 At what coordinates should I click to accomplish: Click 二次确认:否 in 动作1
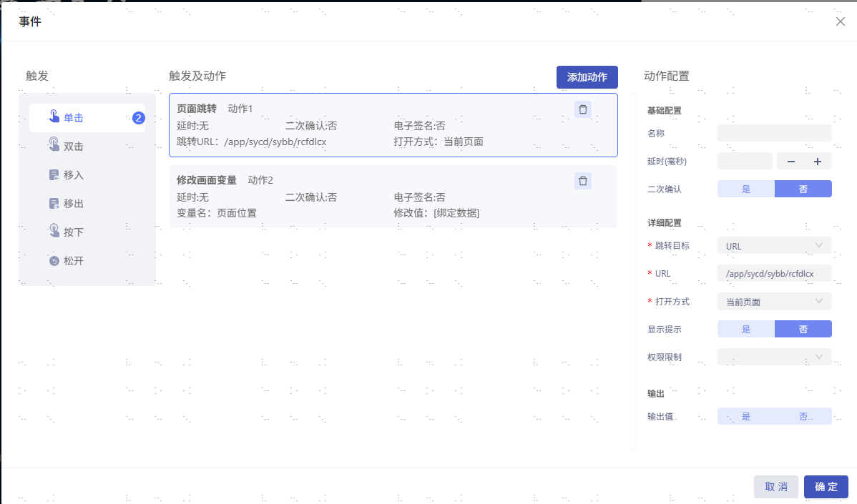coord(311,126)
